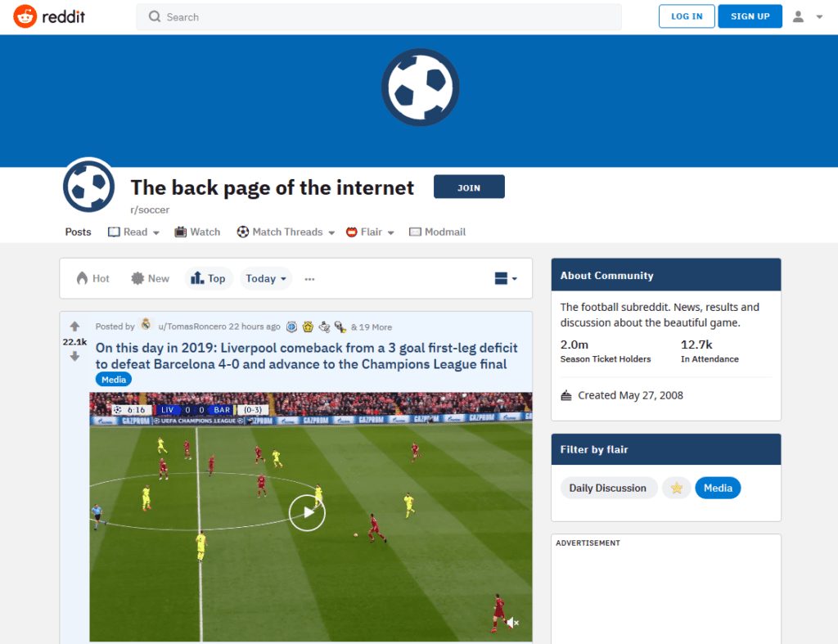The image size is (838, 644).
Task: Sort posts by New
Action: [151, 278]
